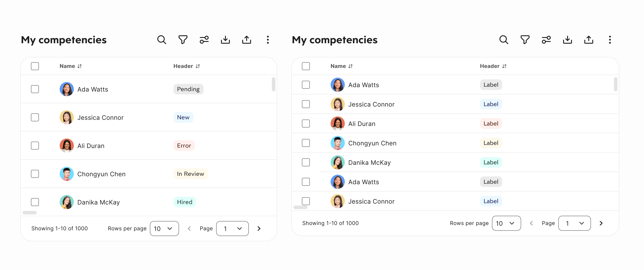The width and height of the screenshot is (644, 270).
Task: Open the Page number dropdown in left table
Action: click(232, 228)
